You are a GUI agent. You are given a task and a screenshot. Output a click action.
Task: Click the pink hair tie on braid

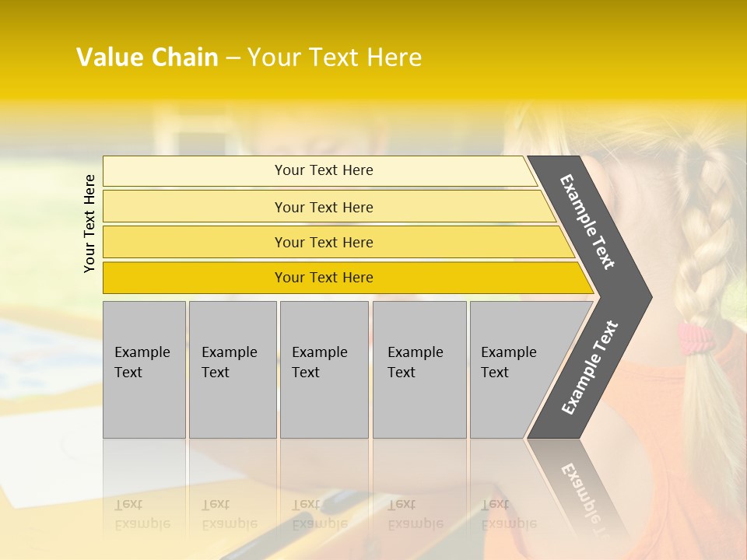click(694, 337)
